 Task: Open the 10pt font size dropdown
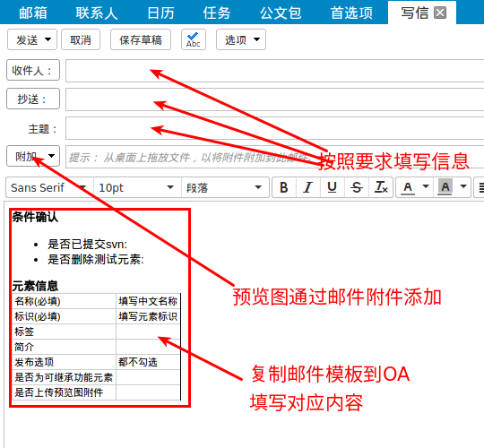137,187
